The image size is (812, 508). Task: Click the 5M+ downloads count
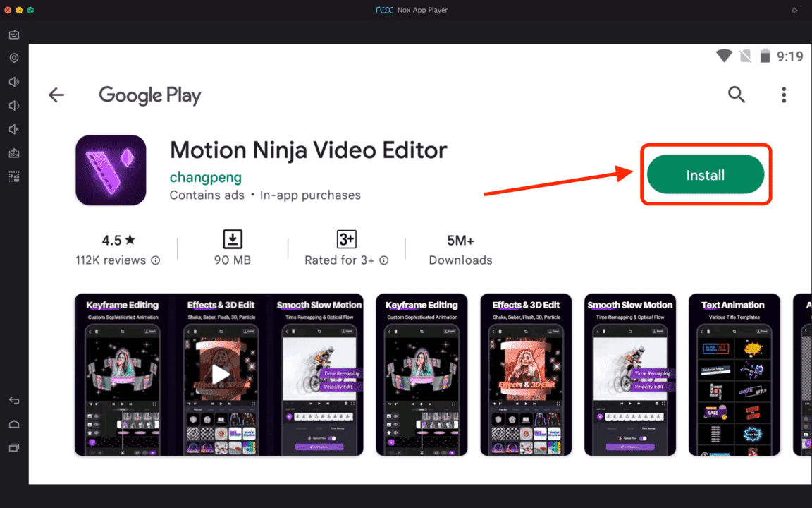tap(460, 241)
